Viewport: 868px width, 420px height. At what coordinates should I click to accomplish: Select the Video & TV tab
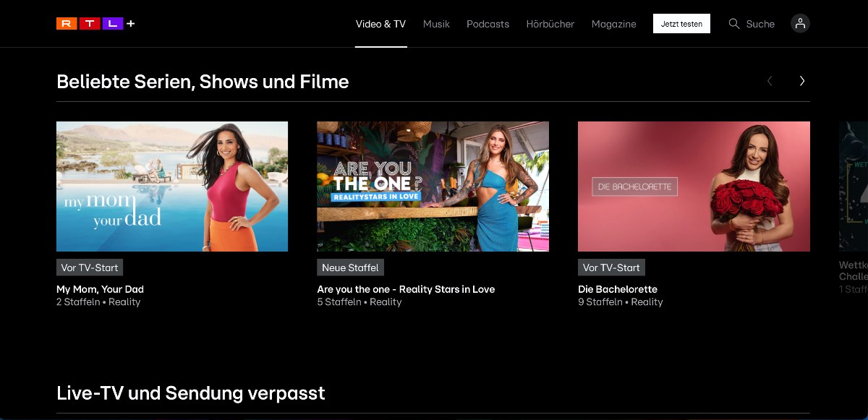[380, 24]
